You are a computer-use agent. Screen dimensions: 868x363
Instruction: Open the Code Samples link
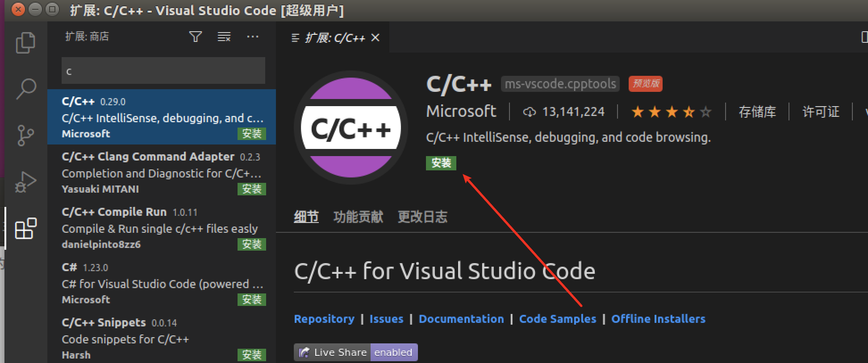point(558,319)
